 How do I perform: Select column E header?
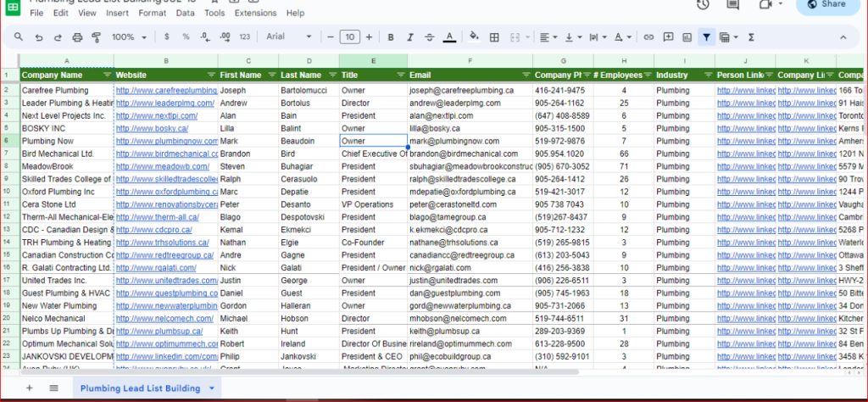coord(373,60)
